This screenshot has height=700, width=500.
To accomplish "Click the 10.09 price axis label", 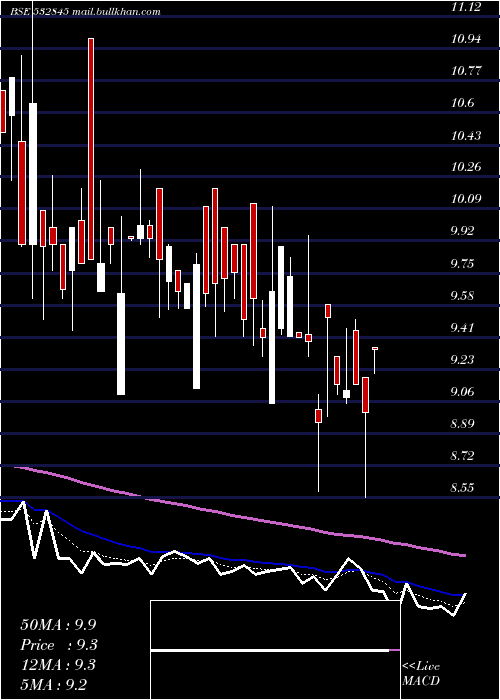I will 466,199.
